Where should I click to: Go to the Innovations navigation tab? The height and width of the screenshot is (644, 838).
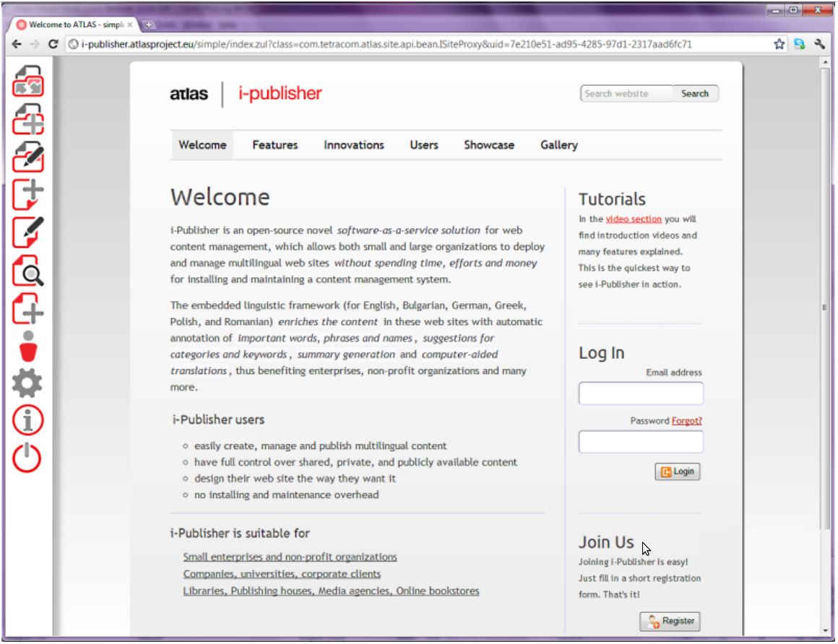354,144
